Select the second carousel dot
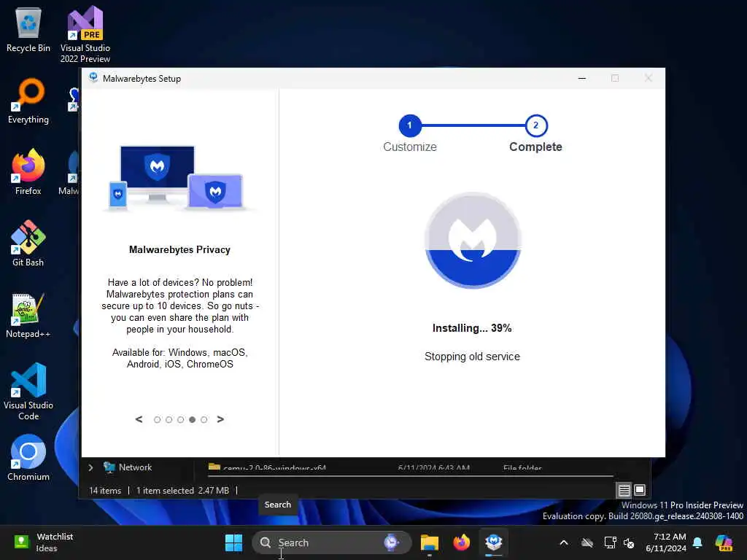This screenshot has width=747, height=560. (169, 419)
